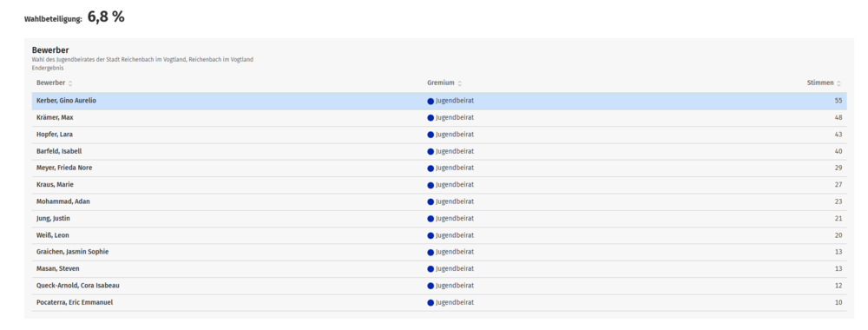Image resolution: width=868 pixels, height=330 pixels.
Task: Click vote count 55 for Kerber
Action: [x=838, y=102]
